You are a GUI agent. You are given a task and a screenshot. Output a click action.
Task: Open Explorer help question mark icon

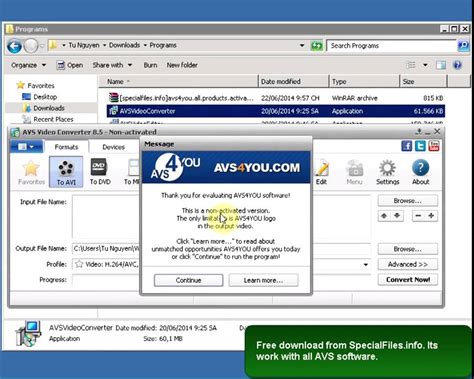coord(458,65)
